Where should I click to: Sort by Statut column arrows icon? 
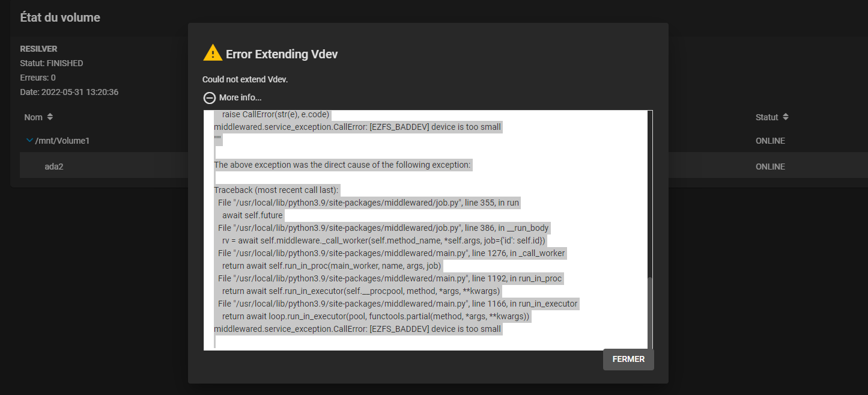pyautogui.click(x=785, y=117)
